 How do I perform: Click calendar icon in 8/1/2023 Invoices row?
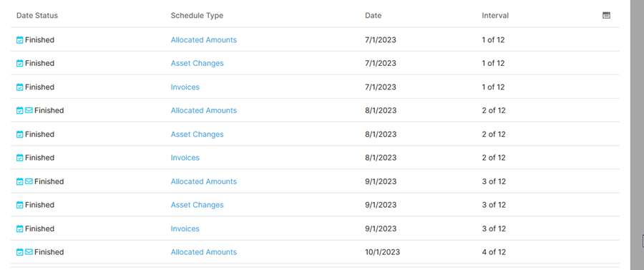(20, 158)
